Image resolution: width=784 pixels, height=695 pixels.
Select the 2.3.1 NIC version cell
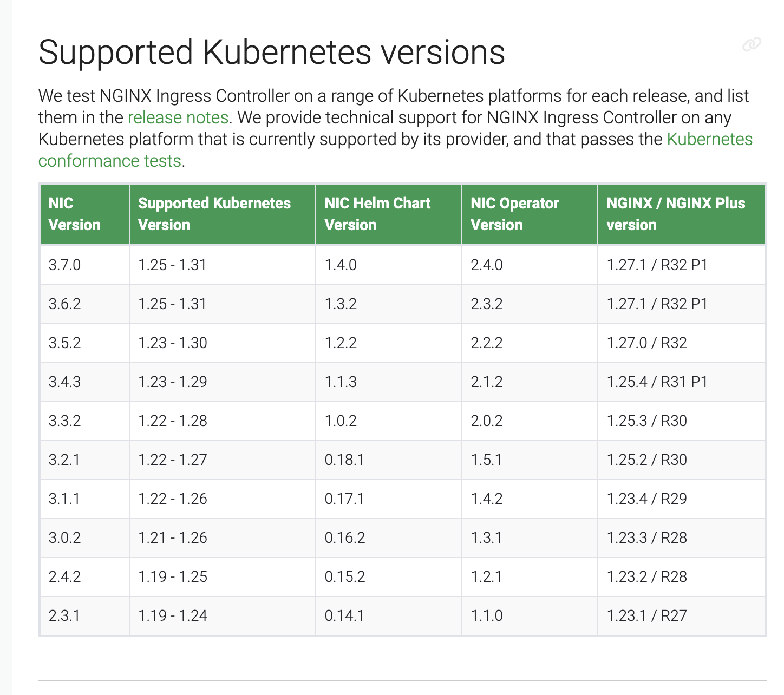85,616
